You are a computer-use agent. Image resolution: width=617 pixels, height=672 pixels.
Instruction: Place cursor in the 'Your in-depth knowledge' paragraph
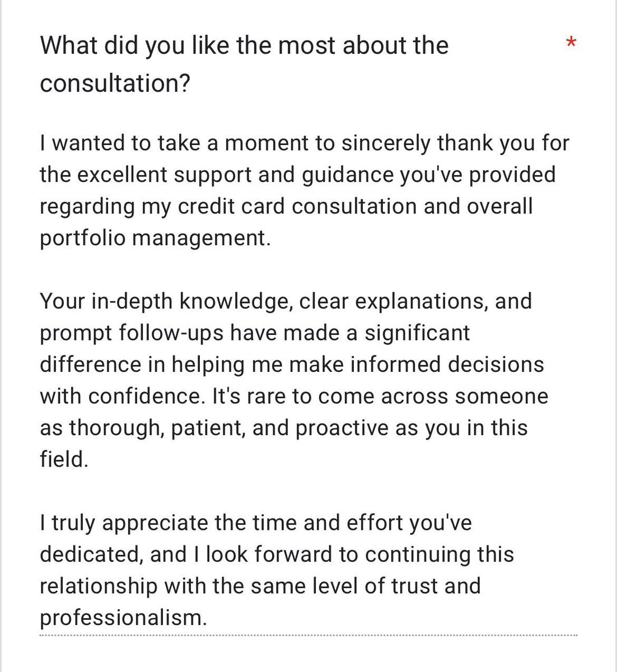tap(294, 380)
